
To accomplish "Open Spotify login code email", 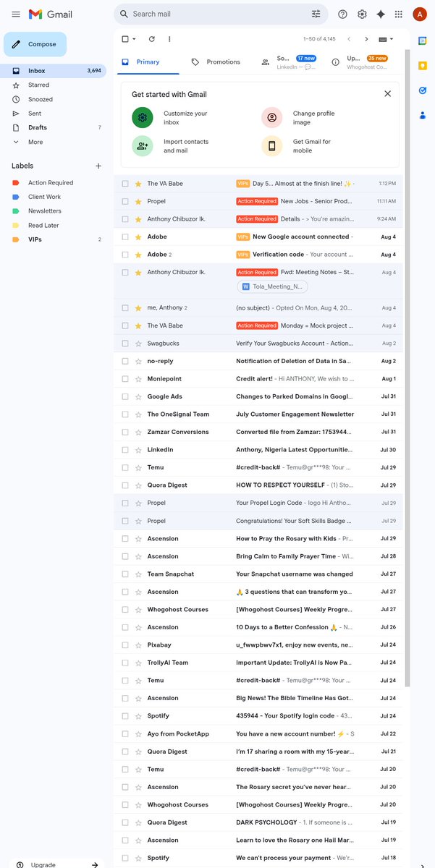I will [258, 716].
